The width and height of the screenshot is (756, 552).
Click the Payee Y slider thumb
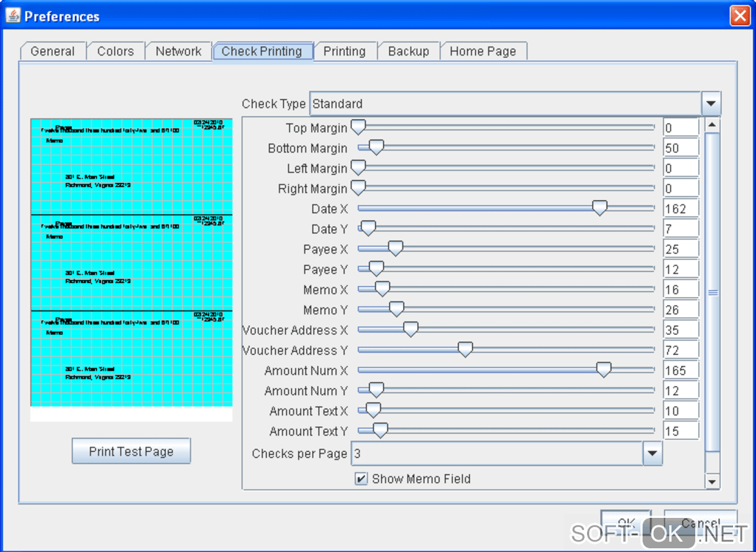click(x=376, y=269)
